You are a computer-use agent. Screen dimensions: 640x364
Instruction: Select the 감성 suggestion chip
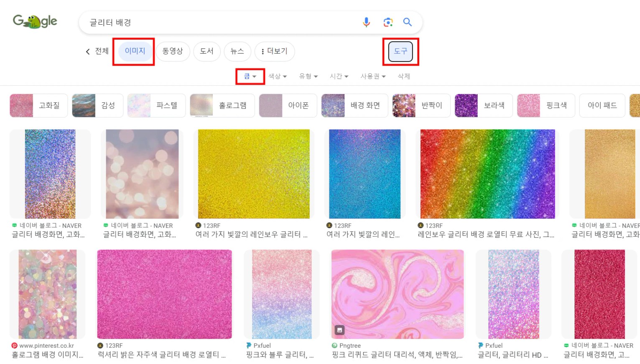(x=97, y=105)
